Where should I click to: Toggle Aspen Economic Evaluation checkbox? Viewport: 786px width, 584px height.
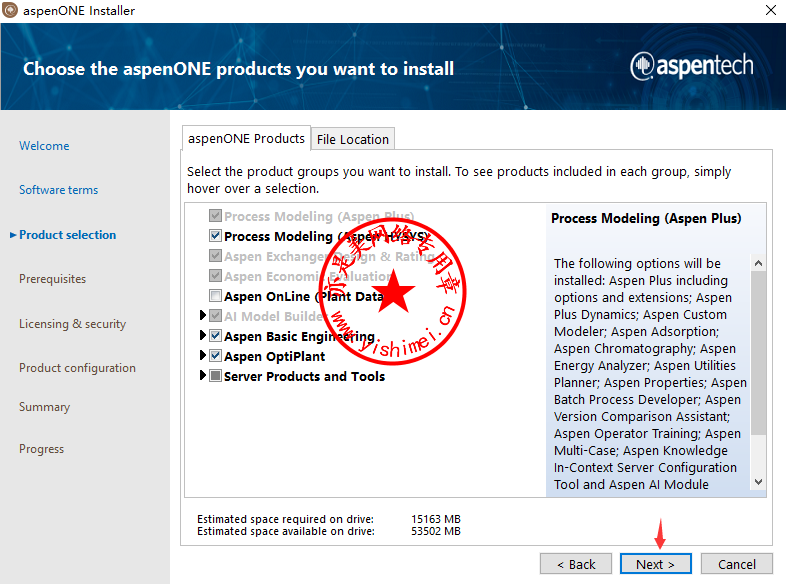pyautogui.click(x=216, y=276)
